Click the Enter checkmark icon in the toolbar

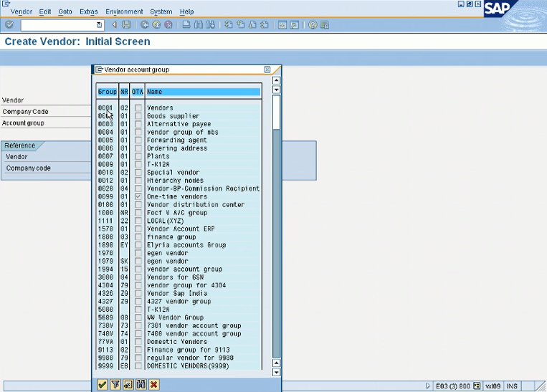pos(9,25)
